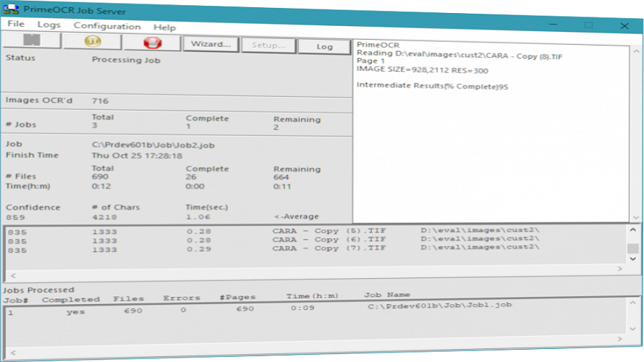Click IMAGE SIZE=928,2112 RES=300 line
Viewport: 644px width, 362px height.
click(x=422, y=70)
